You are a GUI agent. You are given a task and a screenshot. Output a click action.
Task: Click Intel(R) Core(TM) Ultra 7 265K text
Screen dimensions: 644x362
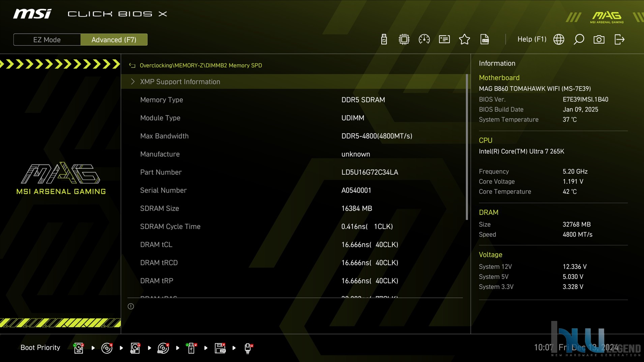tap(521, 151)
